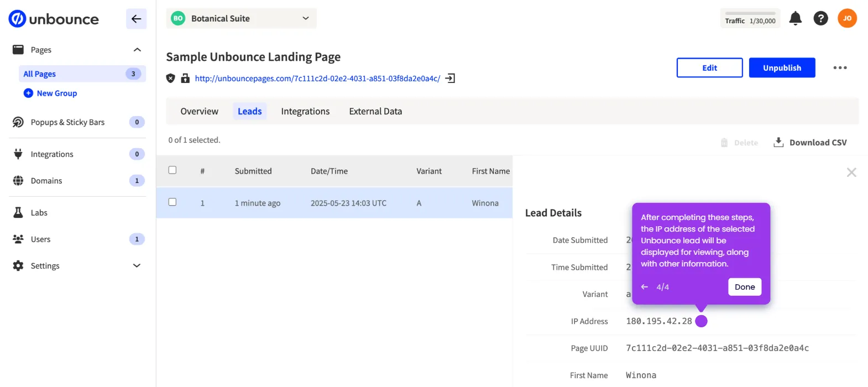The image size is (868, 387).
Task: Click the Download CSV icon
Action: point(778,142)
